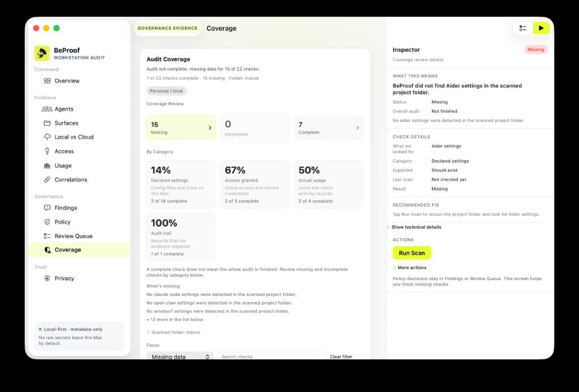Click the chevron on the Complete card

coord(357,128)
